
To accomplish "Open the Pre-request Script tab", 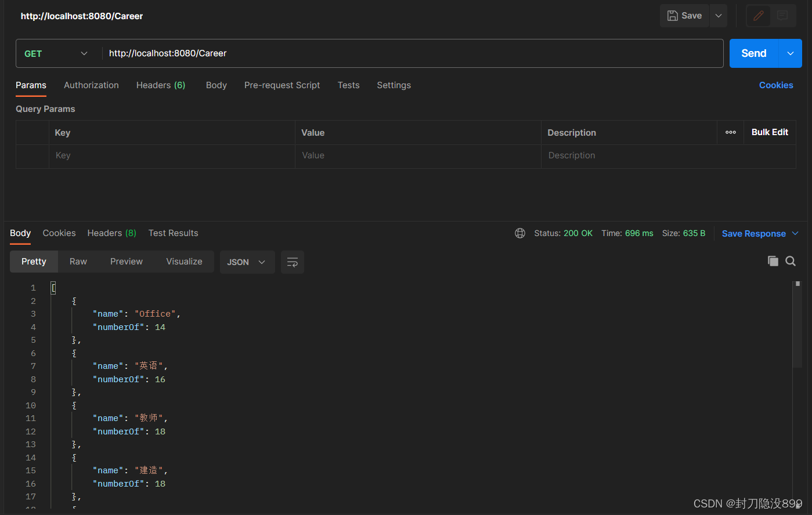I will tap(282, 85).
